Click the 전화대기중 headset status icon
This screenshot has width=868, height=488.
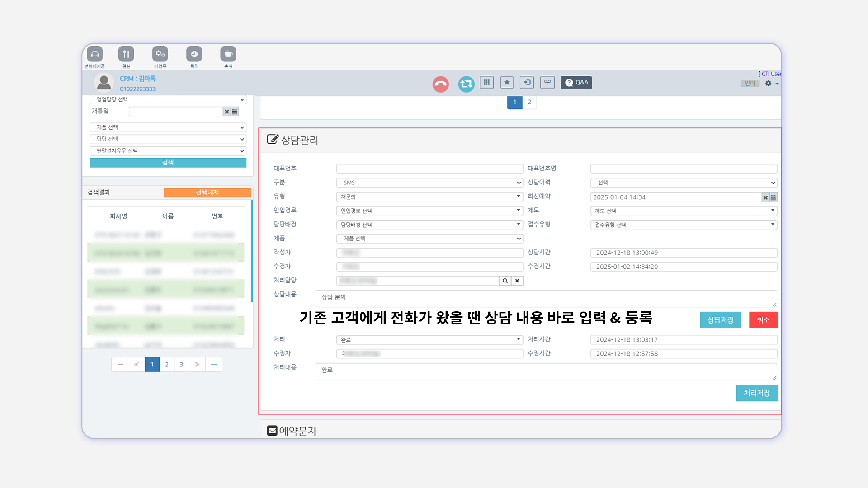[94, 54]
